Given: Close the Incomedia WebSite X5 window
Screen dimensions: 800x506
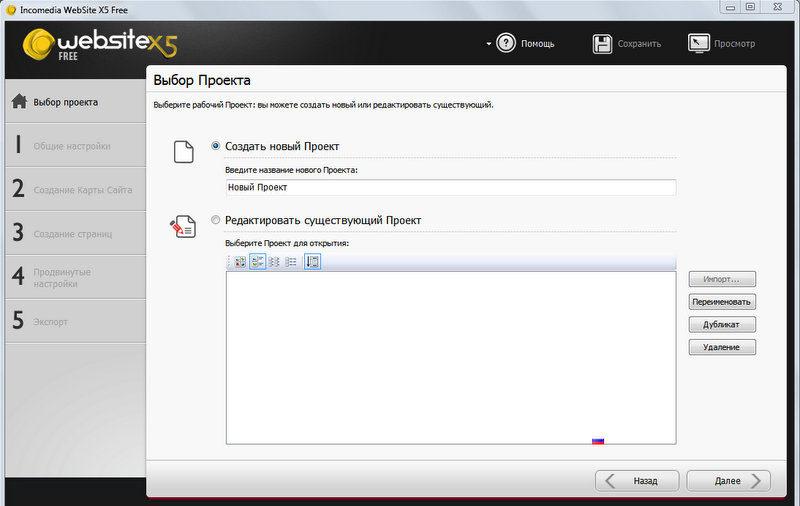Looking at the screenshot, I should (778, 7).
